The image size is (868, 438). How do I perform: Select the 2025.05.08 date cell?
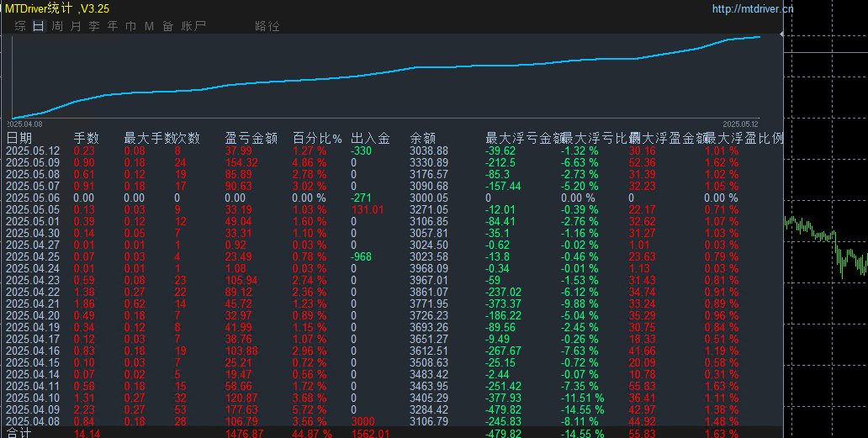point(33,174)
